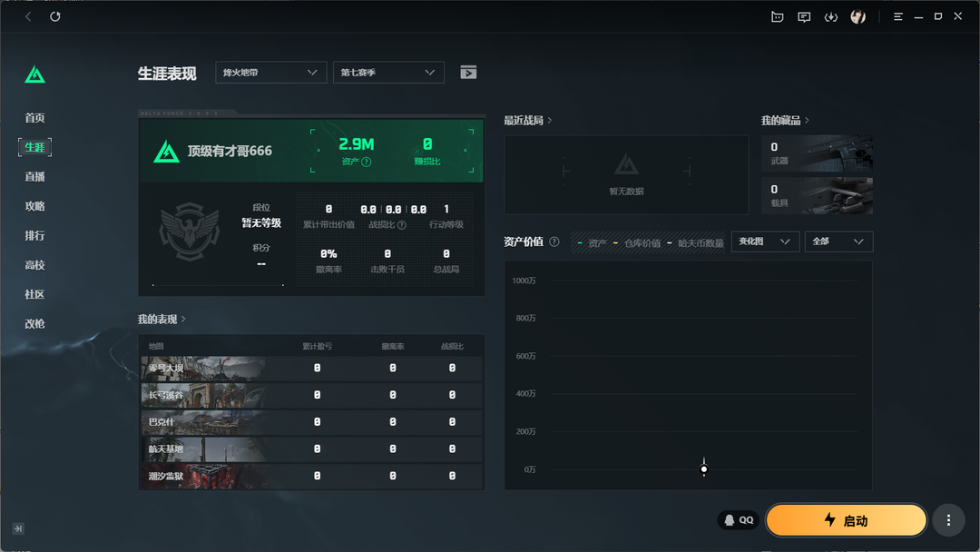Viewport: 980px width, 552px height.
Task: Open the message feedback icon at top right
Action: (804, 17)
